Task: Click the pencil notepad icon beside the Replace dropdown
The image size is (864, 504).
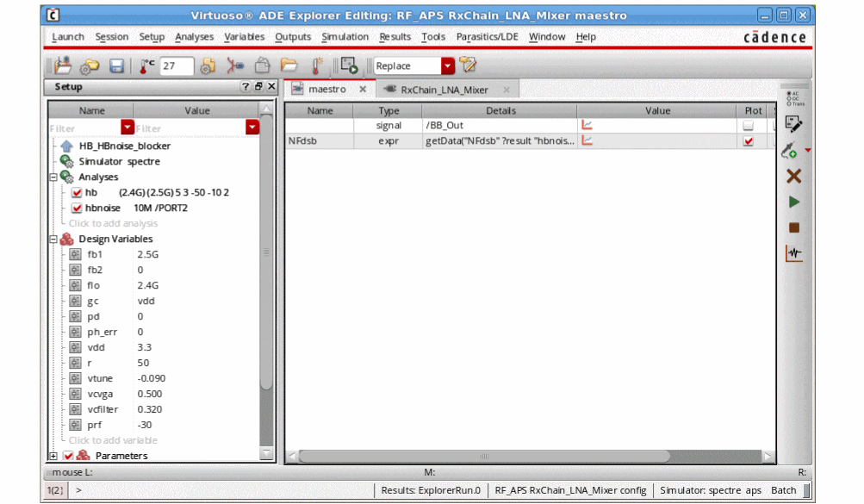Action: tap(468, 65)
